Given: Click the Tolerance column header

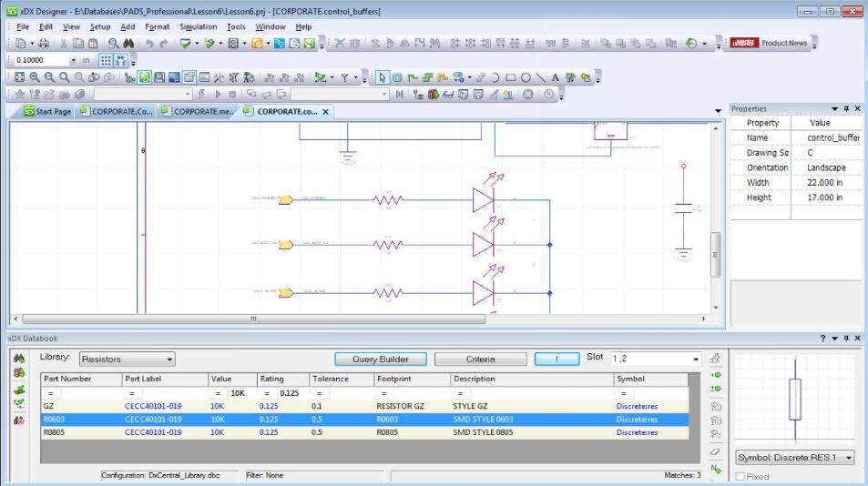Looking at the screenshot, I should coord(341,379).
